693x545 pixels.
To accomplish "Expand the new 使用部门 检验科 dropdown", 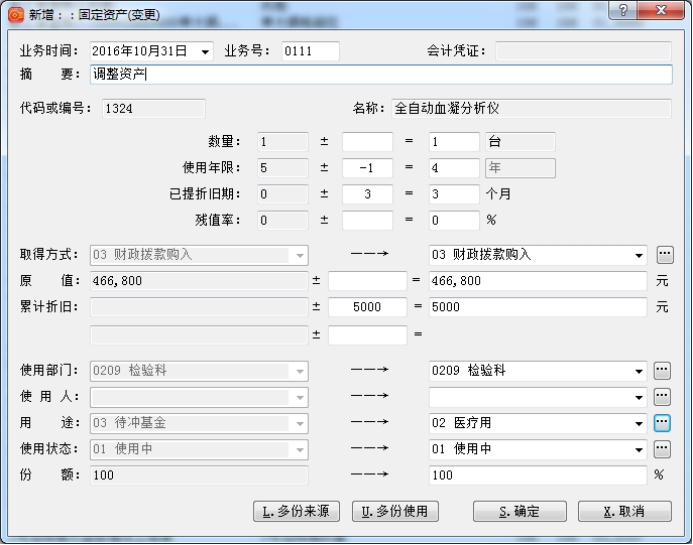I will tap(639, 371).
